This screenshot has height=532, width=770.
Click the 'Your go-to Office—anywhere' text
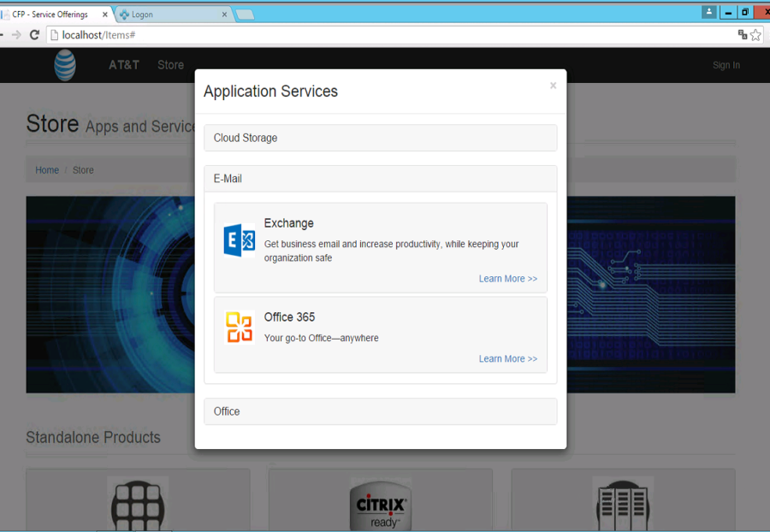click(321, 338)
